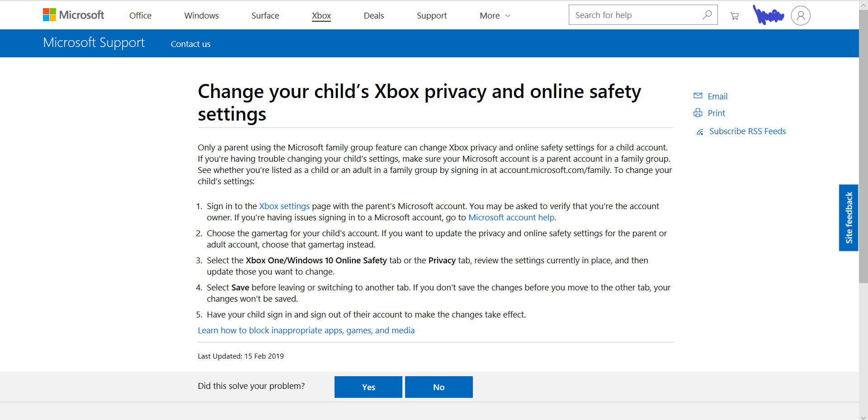Open the Windows menu item
868x420 pixels.
click(x=201, y=15)
